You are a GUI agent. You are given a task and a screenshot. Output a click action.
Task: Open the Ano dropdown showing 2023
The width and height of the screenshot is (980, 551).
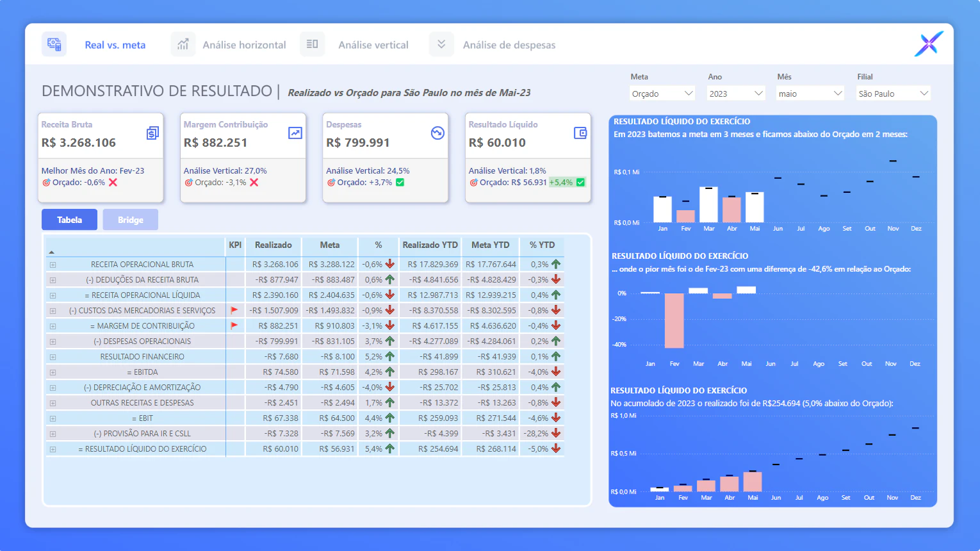[x=737, y=94]
